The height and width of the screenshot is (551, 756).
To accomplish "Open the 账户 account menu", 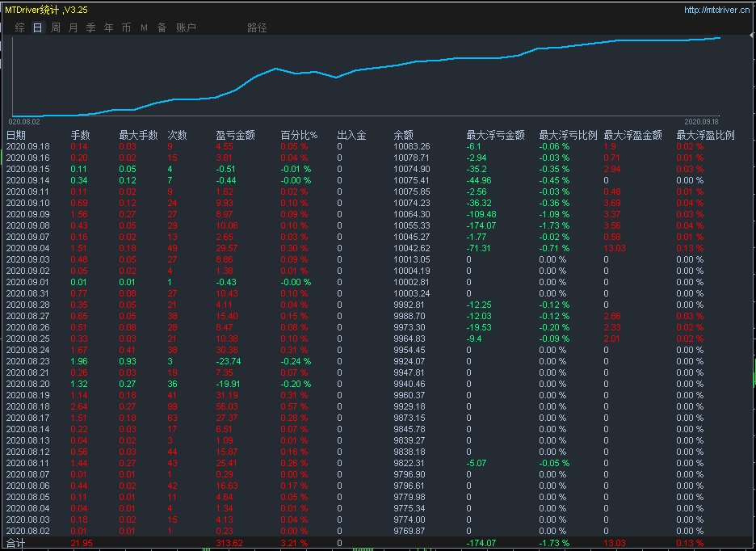I will pos(184,27).
